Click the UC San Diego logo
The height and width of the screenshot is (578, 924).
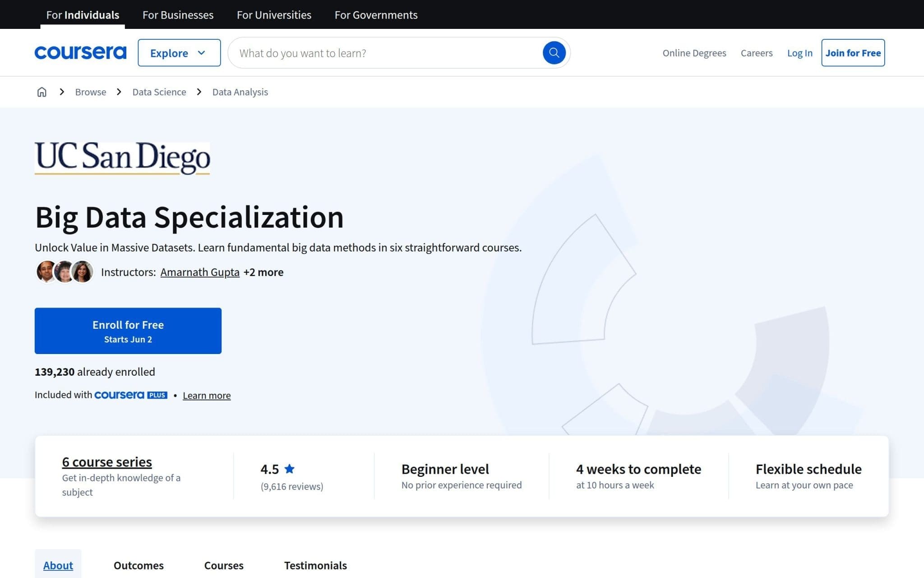click(x=122, y=158)
